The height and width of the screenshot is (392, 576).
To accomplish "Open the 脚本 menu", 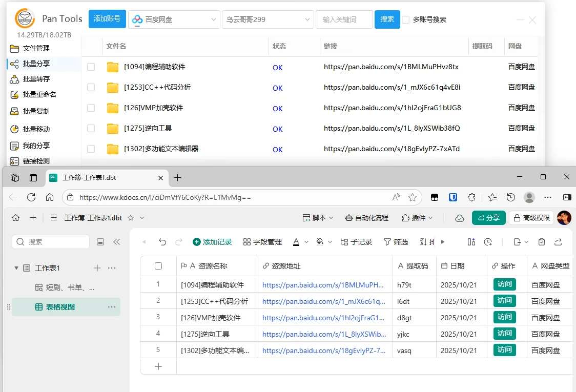I will 318,218.
